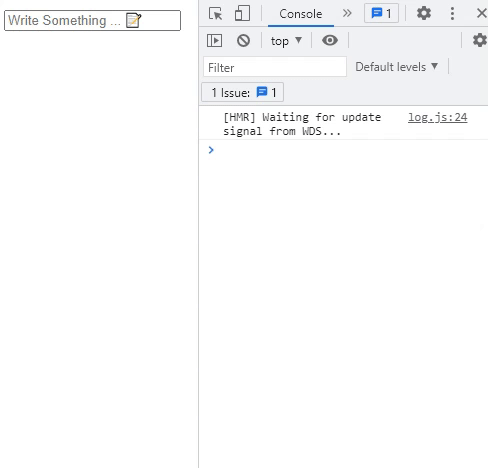
Task: Activate the inspect element picker icon
Action: click(x=215, y=14)
